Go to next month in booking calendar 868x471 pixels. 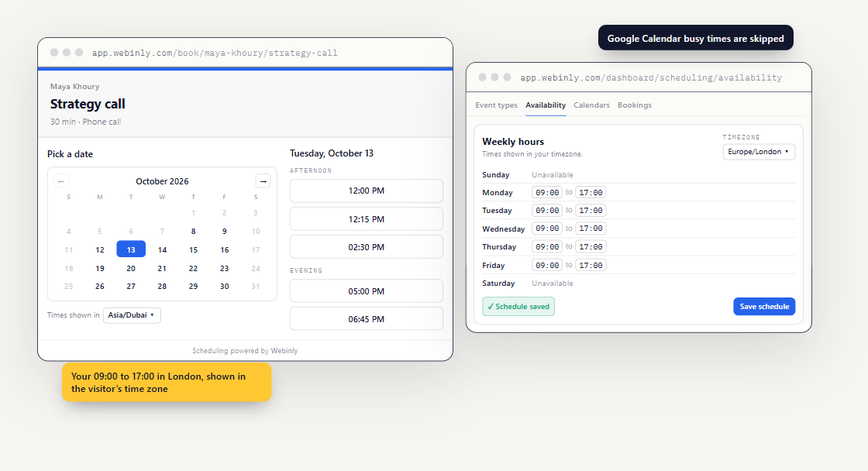pyautogui.click(x=263, y=181)
